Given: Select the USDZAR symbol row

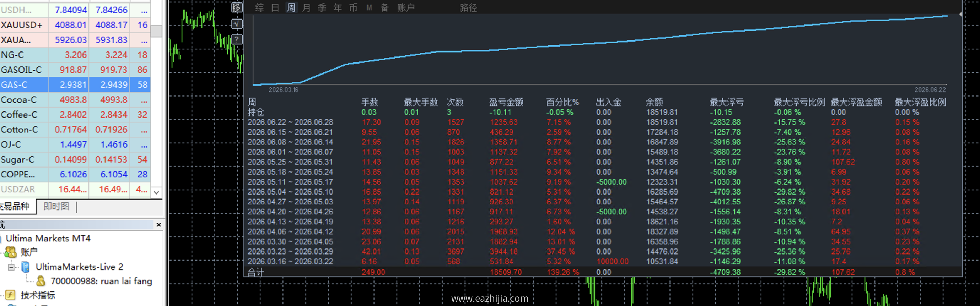Looking at the screenshot, I should (75, 189).
